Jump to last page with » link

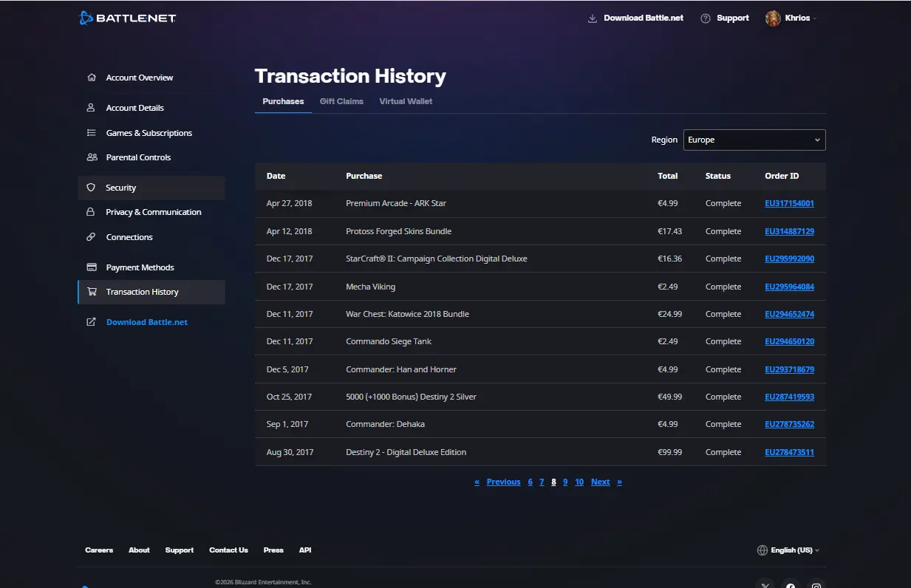point(619,482)
